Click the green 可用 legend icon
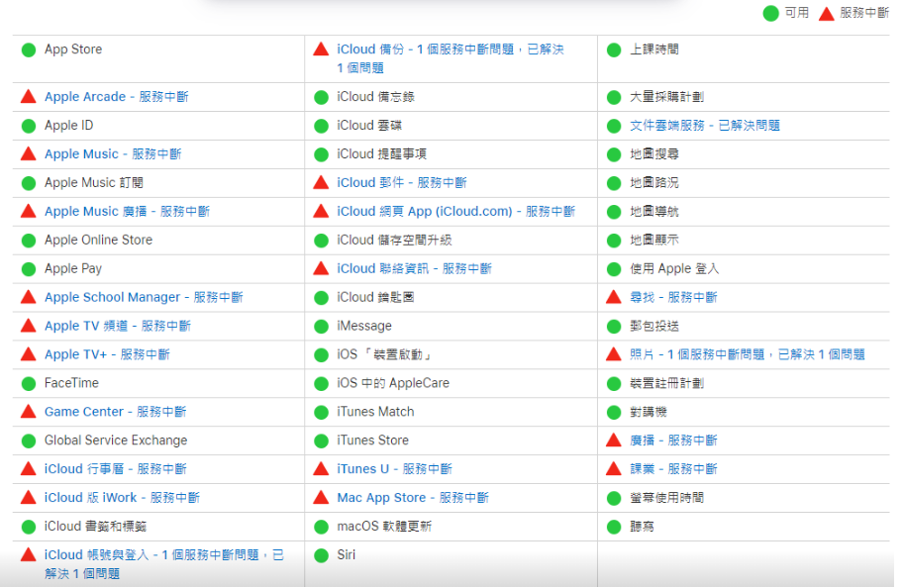The height and width of the screenshot is (588, 903). [x=770, y=14]
